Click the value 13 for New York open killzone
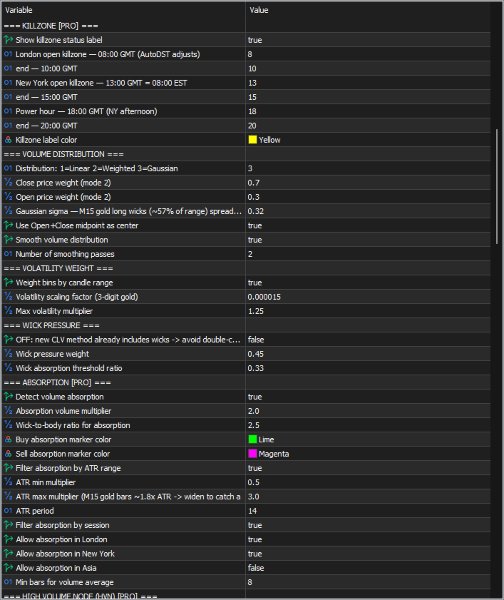 (x=252, y=83)
